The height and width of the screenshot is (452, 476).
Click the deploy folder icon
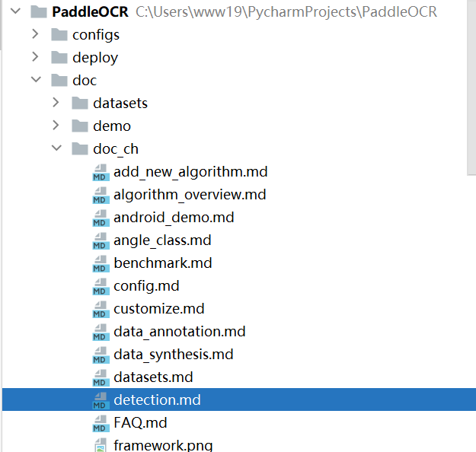coord(59,58)
